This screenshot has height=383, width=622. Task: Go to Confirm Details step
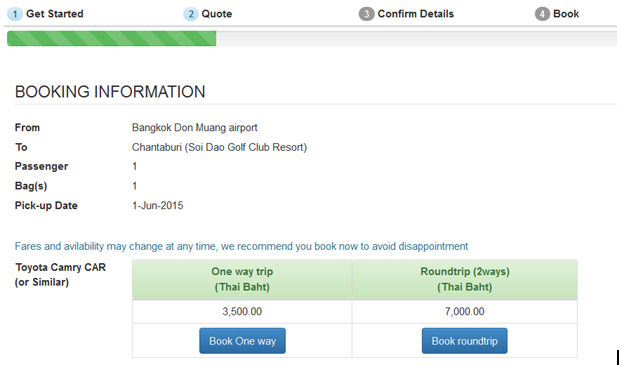[416, 14]
